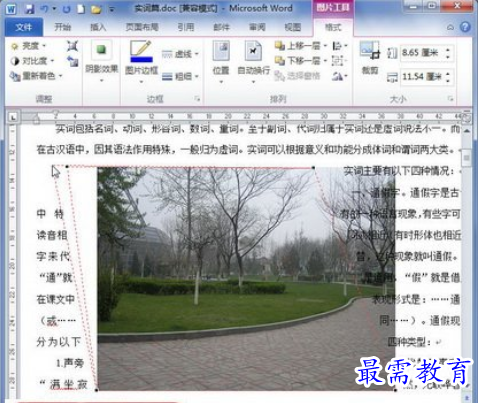Open 阴影效果 shadow effects gallery

point(102,63)
